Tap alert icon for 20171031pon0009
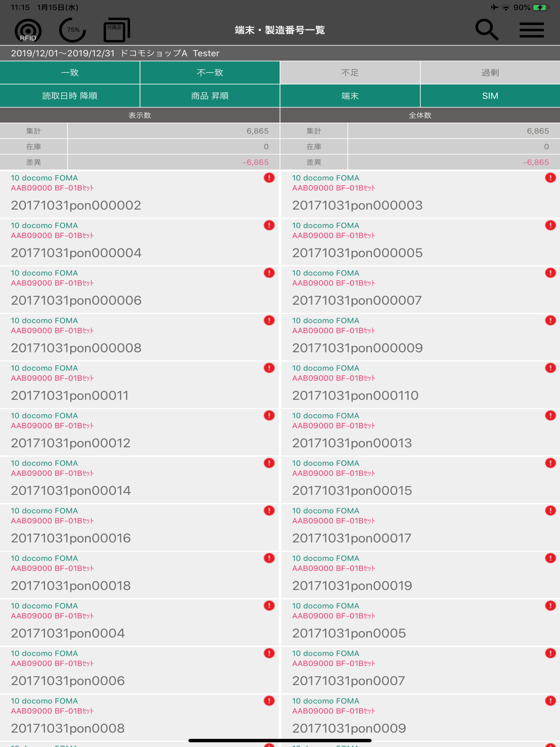This screenshot has width=560, height=747. click(x=550, y=701)
